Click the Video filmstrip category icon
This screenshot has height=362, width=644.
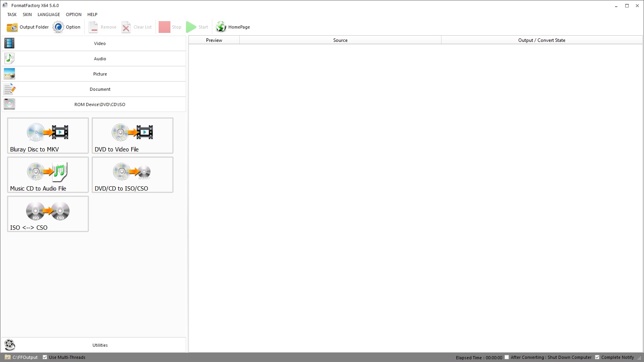(x=9, y=43)
